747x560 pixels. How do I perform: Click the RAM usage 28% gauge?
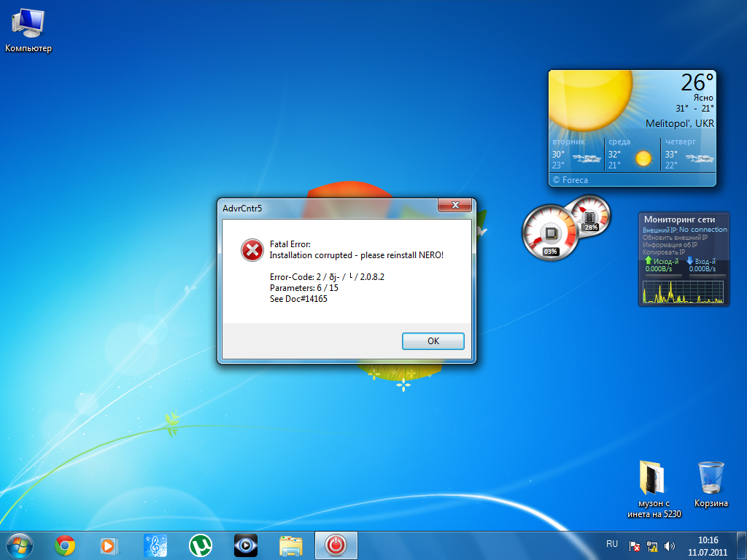[590, 215]
